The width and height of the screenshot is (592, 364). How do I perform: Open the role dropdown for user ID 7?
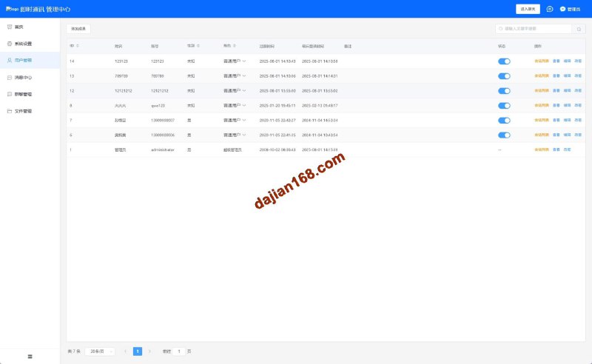244,120
